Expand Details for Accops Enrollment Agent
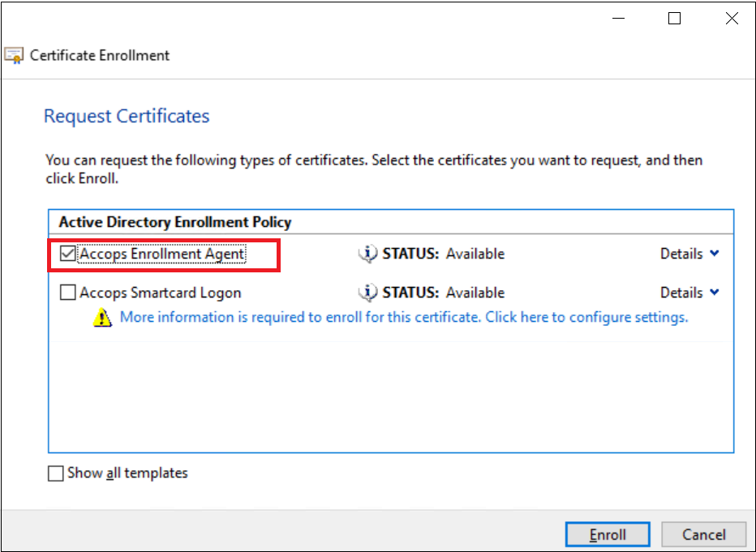The height and width of the screenshot is (552, 756). point(689,254)
